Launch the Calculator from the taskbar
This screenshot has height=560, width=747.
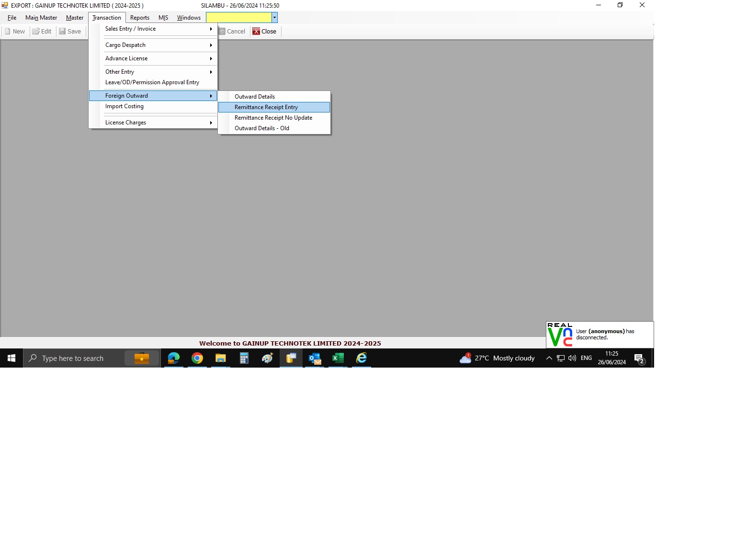[x=244, y=358]
